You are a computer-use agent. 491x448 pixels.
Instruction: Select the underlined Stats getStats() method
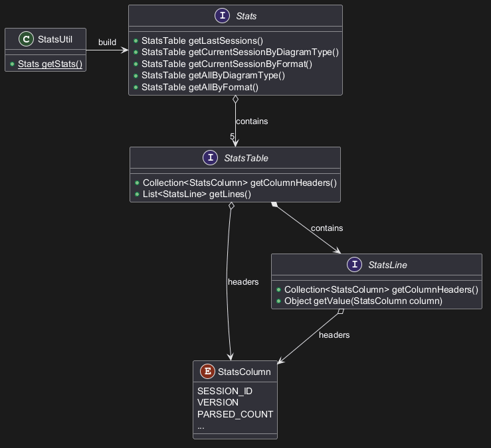click(50, 64)
